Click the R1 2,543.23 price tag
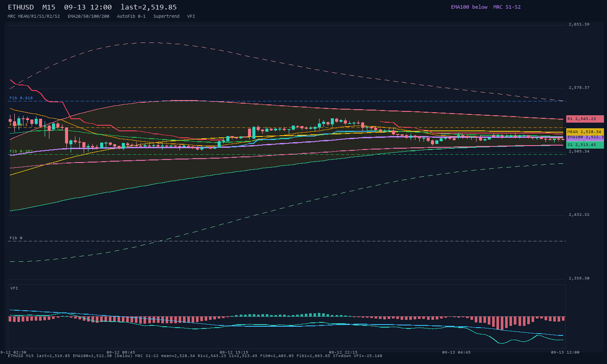The height and width of the screenshot is (364, 607). [585, 119]
